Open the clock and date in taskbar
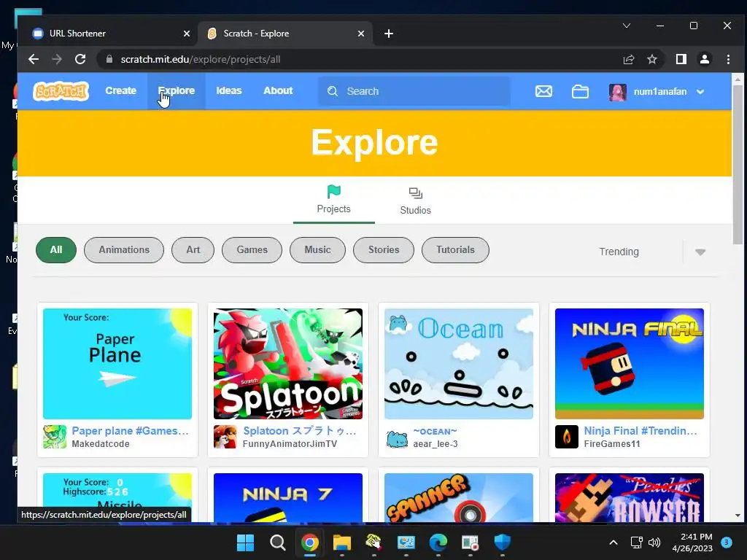This screenshot has height=560, width=747. pyautogui.click(x=692, y=542)
